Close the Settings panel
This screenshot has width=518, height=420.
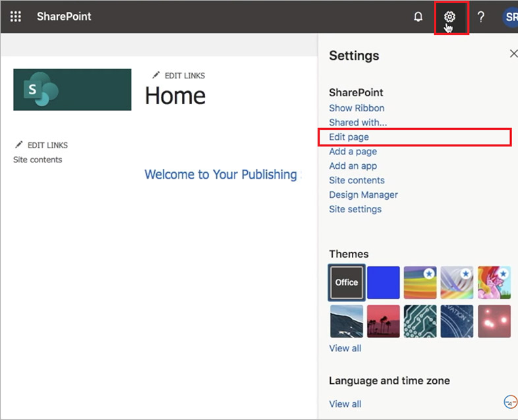(513, 53)
